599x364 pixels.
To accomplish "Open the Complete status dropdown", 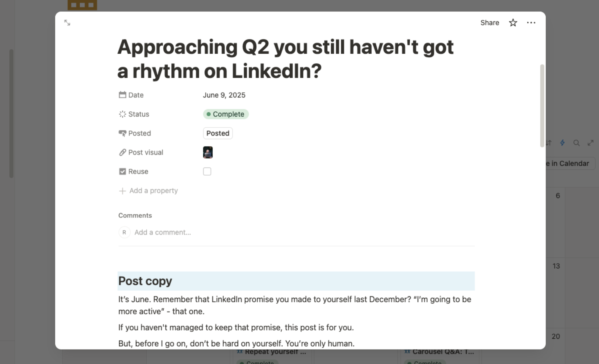I will pos(226,114).
